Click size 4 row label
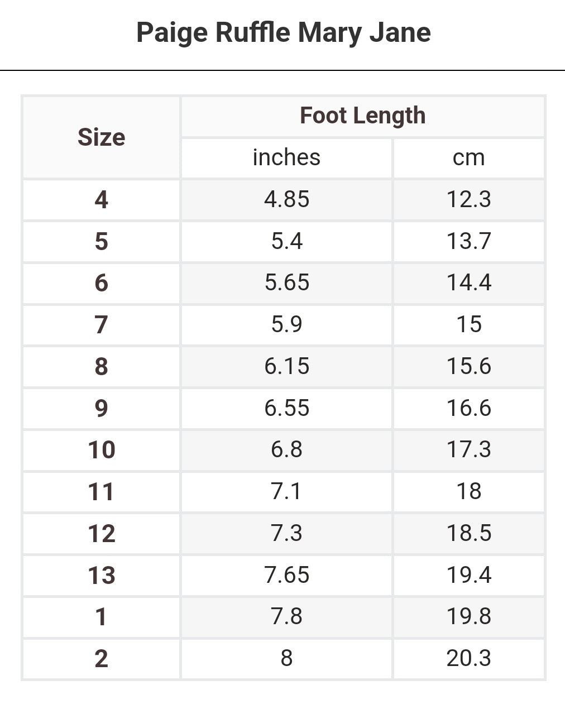This screenshot has width=565, height=728. point(101,200)
